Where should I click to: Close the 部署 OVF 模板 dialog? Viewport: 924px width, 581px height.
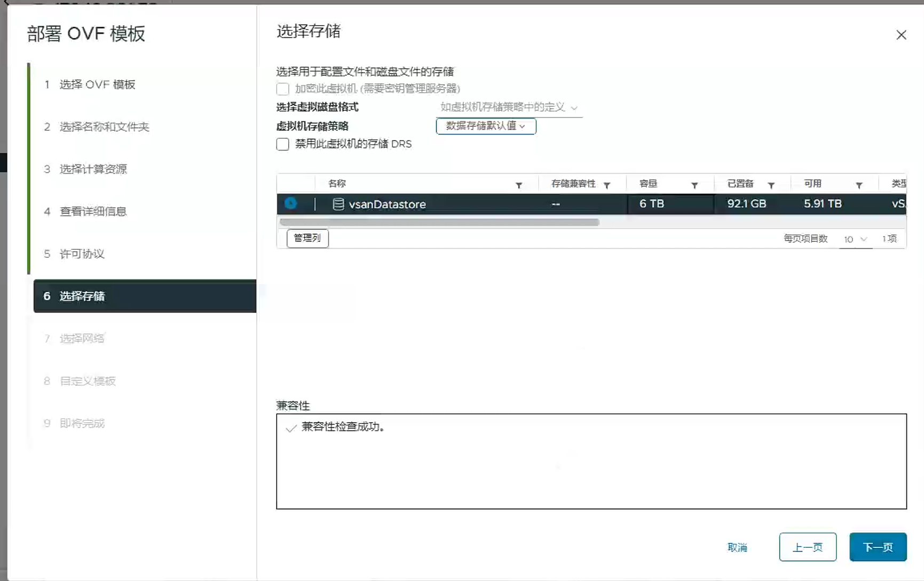click(901, 35)
